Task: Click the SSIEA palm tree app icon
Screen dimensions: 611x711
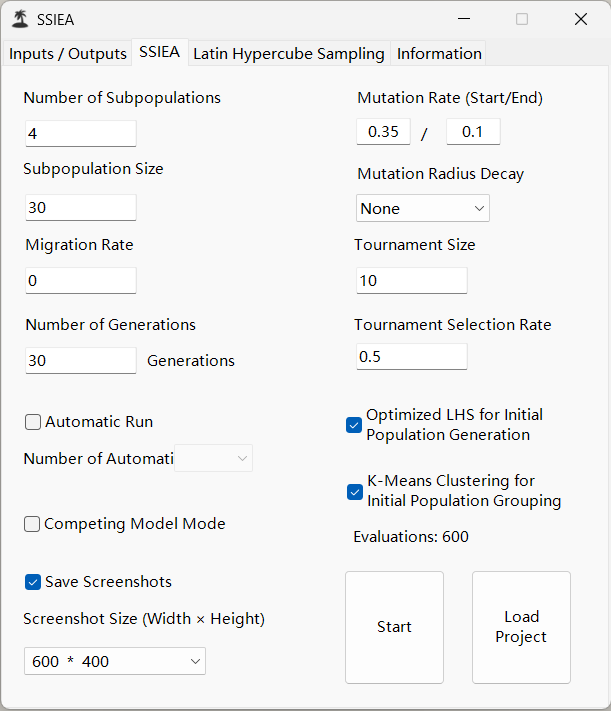Action: 20,19
